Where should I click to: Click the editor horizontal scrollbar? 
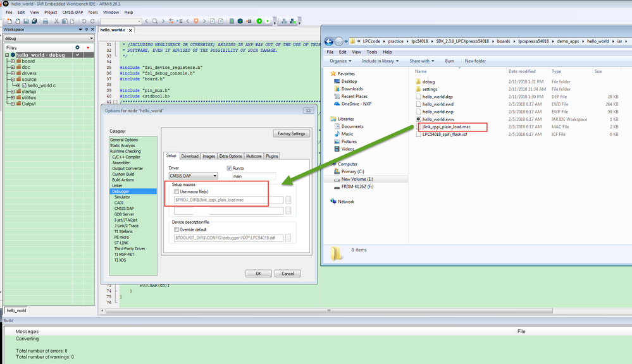tap(329, 310)
